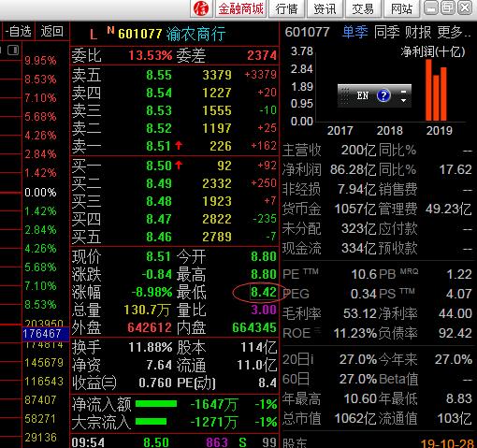Click the 卖一 price 8.51
This screenshot has height=448, width=477.
tap(158, 146)
